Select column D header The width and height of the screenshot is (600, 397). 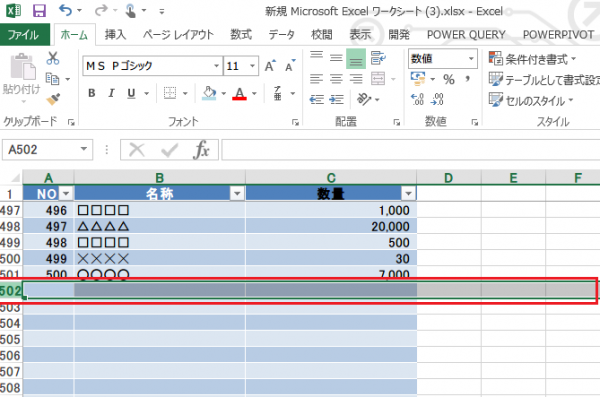448,178
